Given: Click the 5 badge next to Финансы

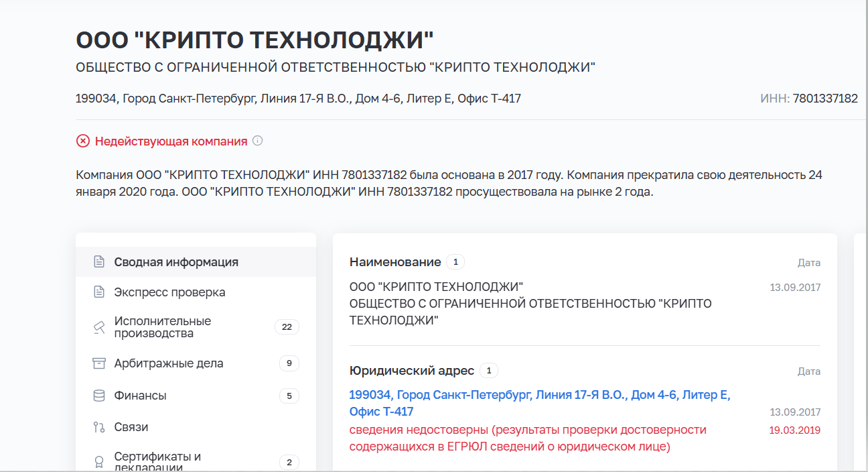Looking at the screenshot, I should point(289,396).
